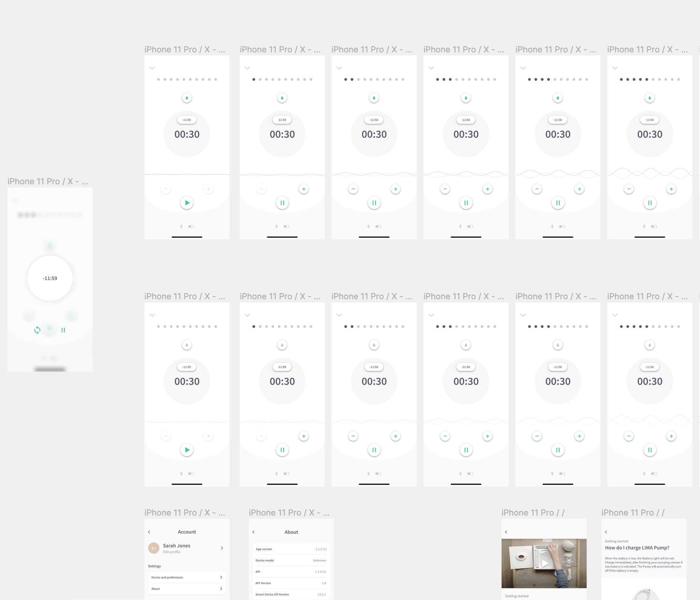The height and width of the screenshot is (600, 700).
Task: Click the Bluetooth status icon below the timer
Action: point(181,226)
